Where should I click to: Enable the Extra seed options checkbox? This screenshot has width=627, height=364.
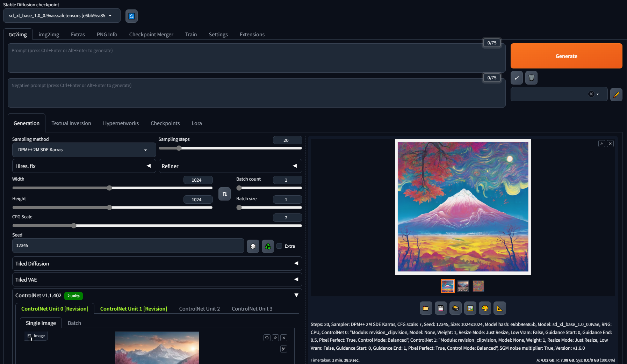(x=279, y=246)
